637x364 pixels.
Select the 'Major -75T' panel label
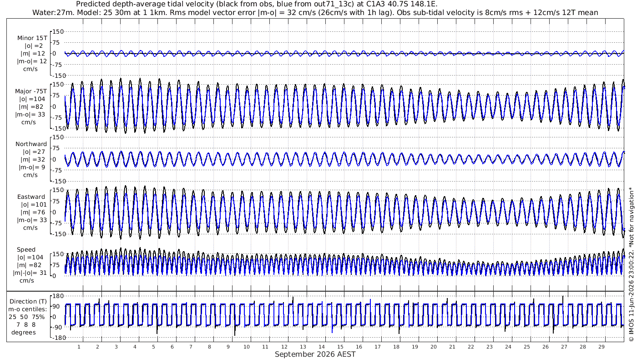[x=31, y=91]
